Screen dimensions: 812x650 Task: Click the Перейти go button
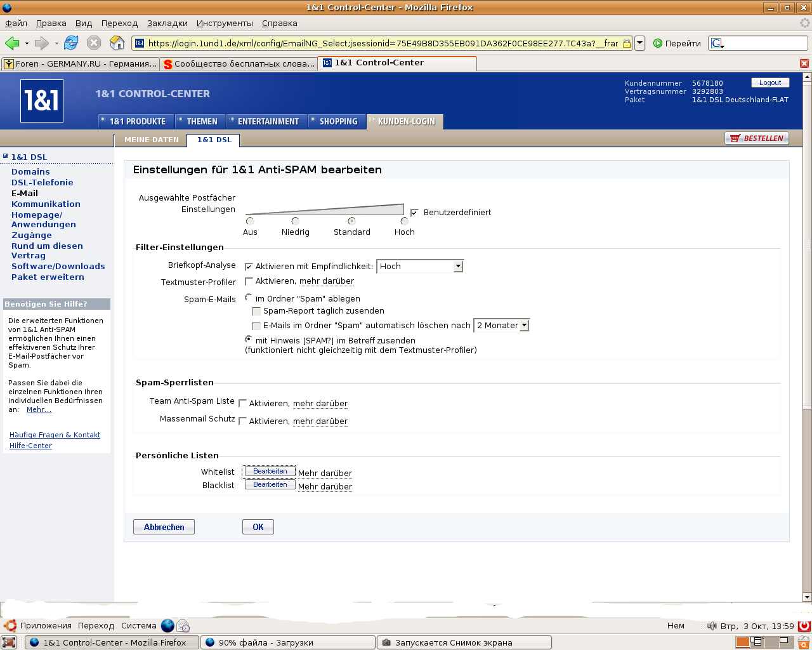coord(677,43)
